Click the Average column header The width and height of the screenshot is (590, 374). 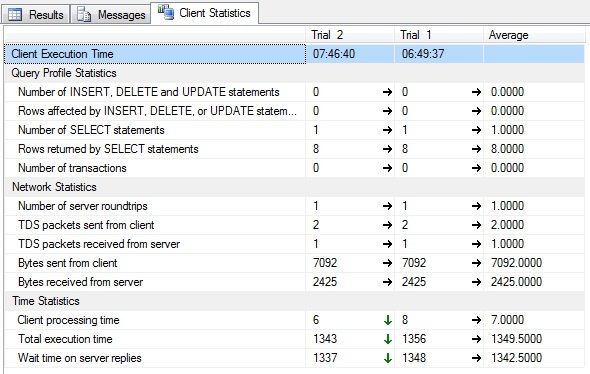tap(534, 35)
